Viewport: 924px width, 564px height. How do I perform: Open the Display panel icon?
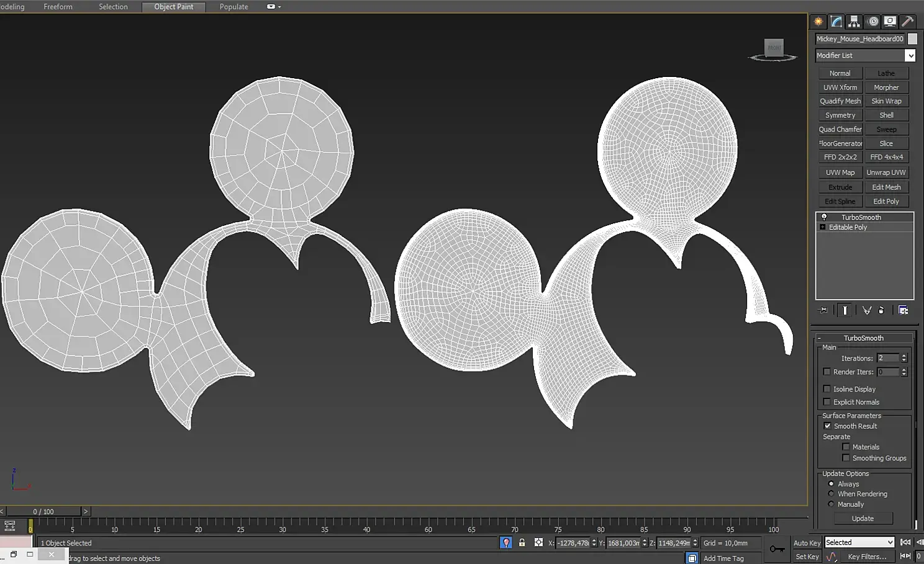(x=890, y=22)
